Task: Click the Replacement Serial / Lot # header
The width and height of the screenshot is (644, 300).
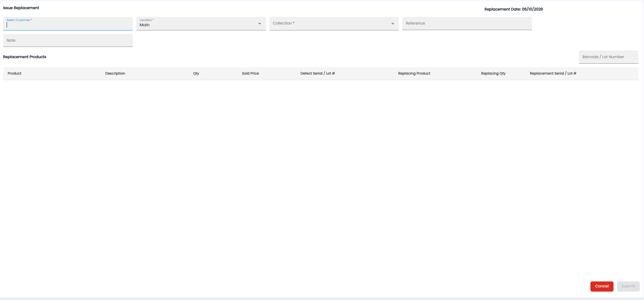Action: 553,74
